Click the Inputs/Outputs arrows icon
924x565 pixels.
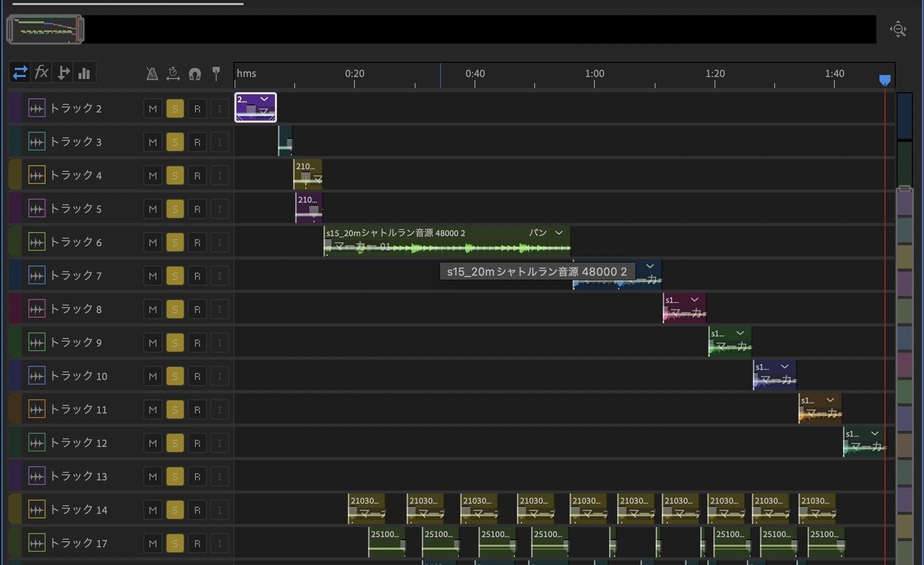tap(20, 73)
